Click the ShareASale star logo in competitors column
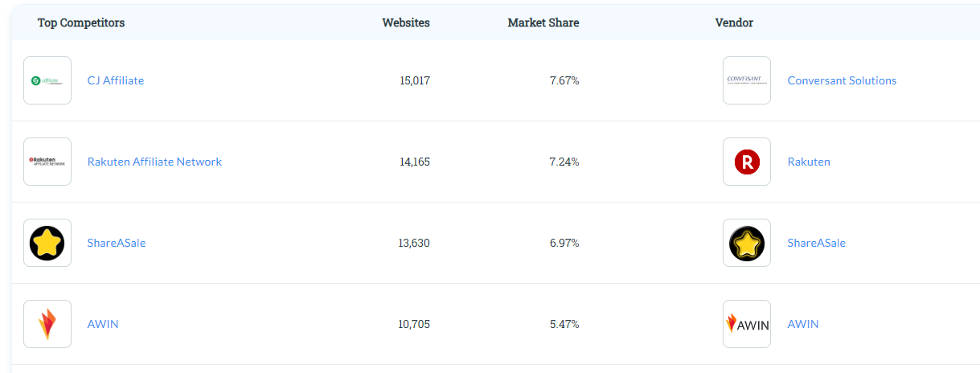The height and width of the screenshot is (373, 980). coord(47,243)
